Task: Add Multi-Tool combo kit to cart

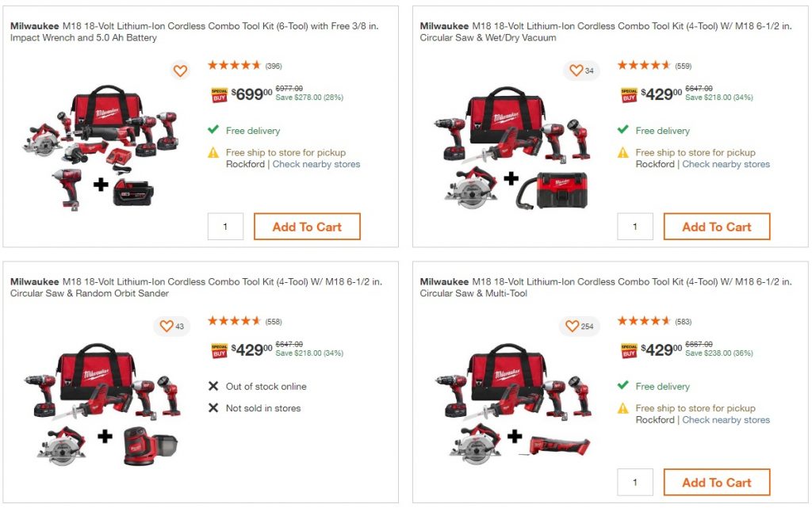Action: pyautogui.click(x=717, y=483)
